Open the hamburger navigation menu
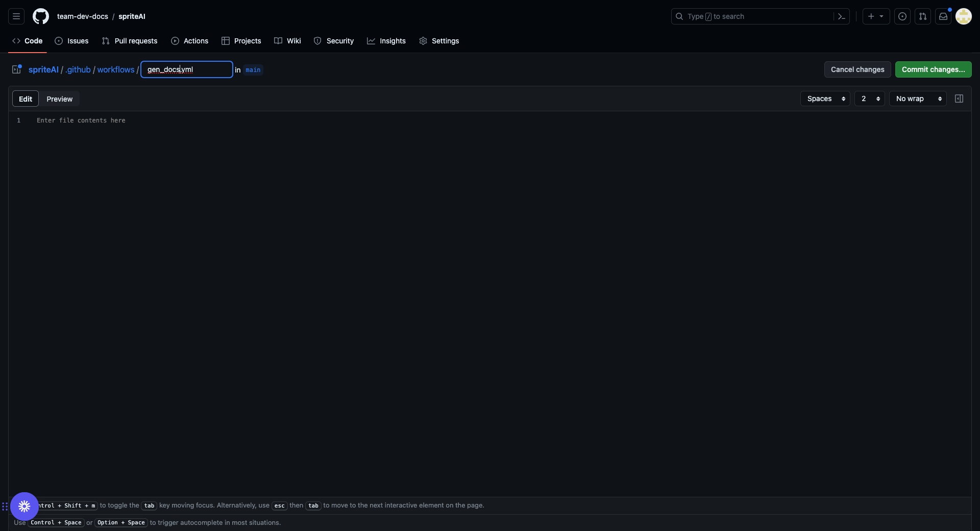This screenshot has width=980, height=531. pyautogui.click(x=16, y=16)
